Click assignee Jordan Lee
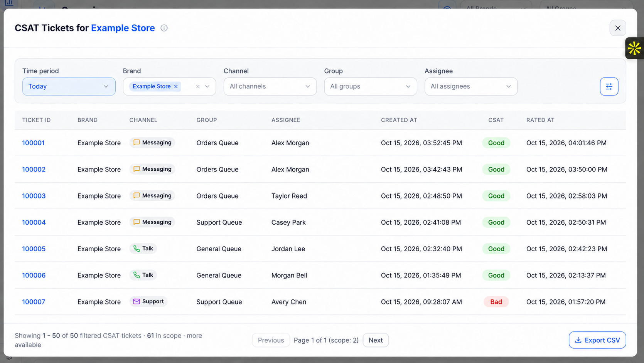 [288, 249]
